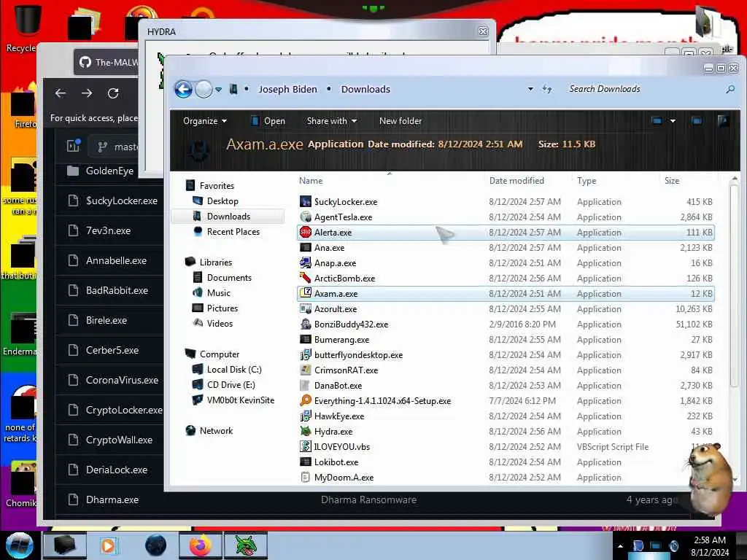Click the media player taskbar icon
Screen dimensions: 747x560
[108, 545]
